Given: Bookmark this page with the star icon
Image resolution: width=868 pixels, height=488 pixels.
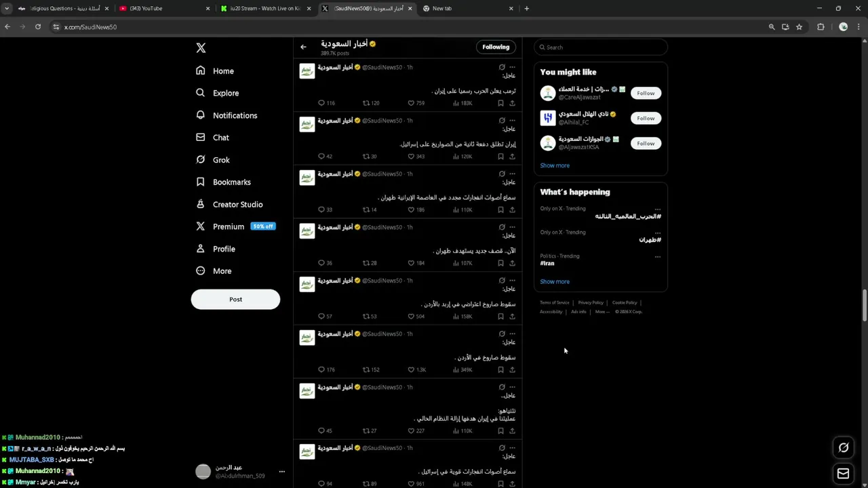Looking at the screenshot, I should tap(800, 27).
